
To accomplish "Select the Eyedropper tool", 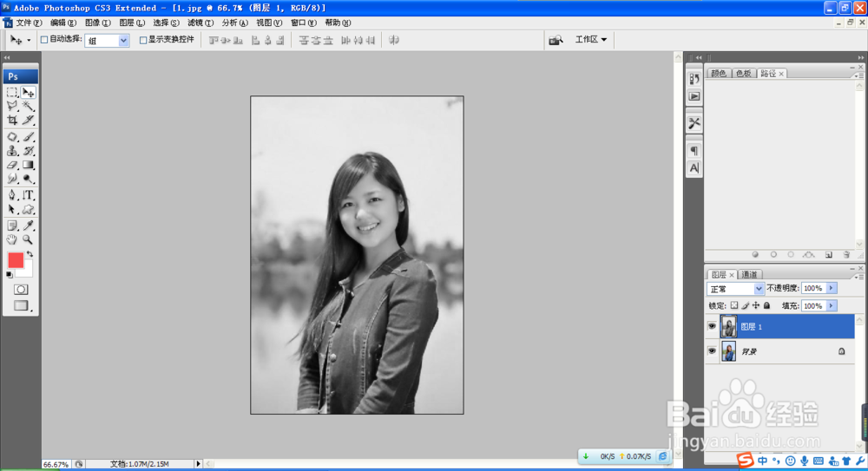I will tap(29, 226).
